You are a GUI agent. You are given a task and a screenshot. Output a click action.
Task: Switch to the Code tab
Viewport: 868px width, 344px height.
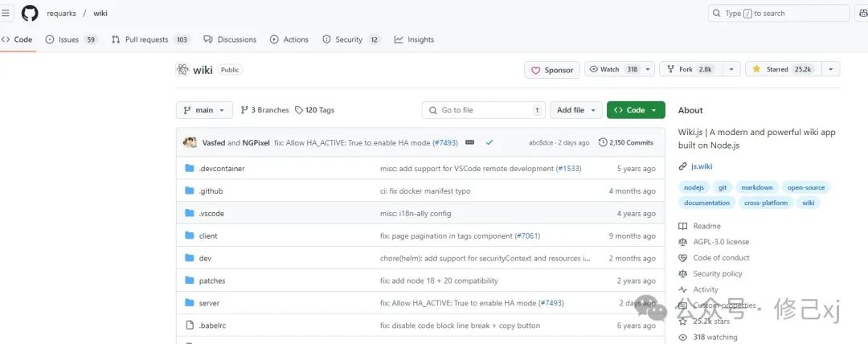pyautogui.click(x=17, y=39)
